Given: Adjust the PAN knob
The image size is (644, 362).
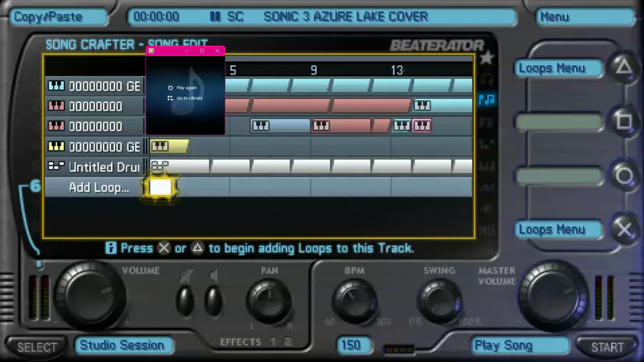Looking at the screenshot, I should coord(269,300).
